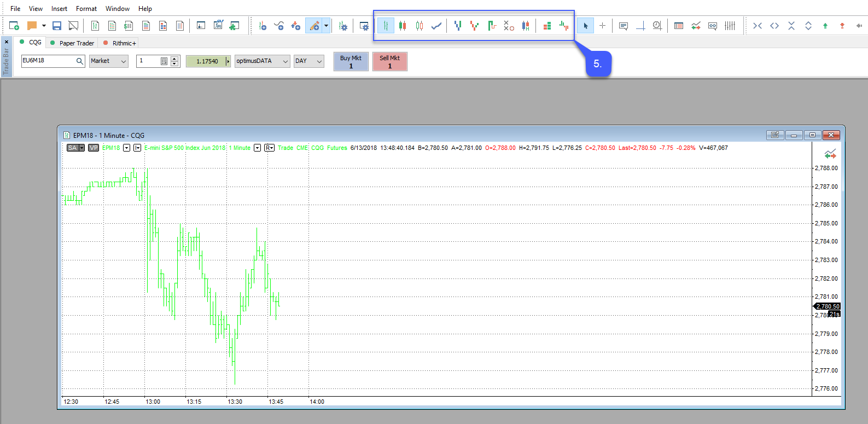
Task: Close the Trade Bar panel
Action: coord(7,42)
